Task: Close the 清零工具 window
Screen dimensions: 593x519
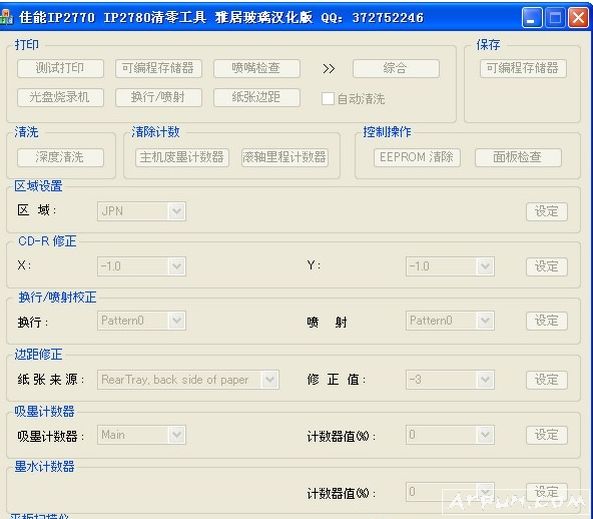Action: (578, 17)
